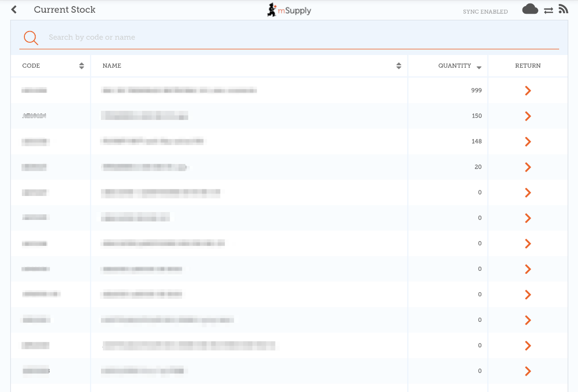Open return arrow for item with quantity 148

[x=528, y=142]
